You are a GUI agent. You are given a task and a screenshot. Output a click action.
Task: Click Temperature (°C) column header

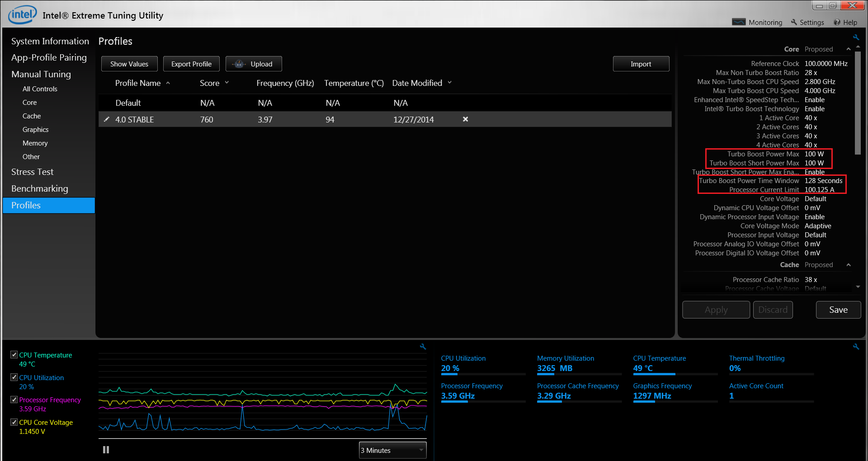click(354, 83)
